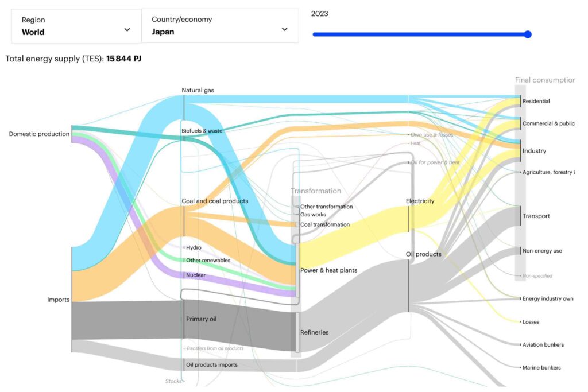Select the Refineries transformation node
Screen dimensions: 588x392
[315, 332]
